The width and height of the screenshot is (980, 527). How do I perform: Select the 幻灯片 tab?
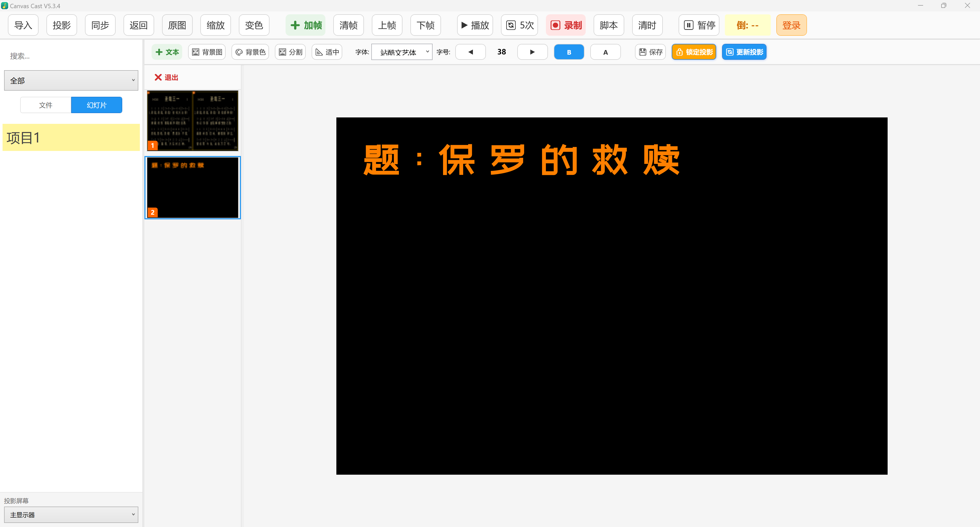tap(96, 105)
